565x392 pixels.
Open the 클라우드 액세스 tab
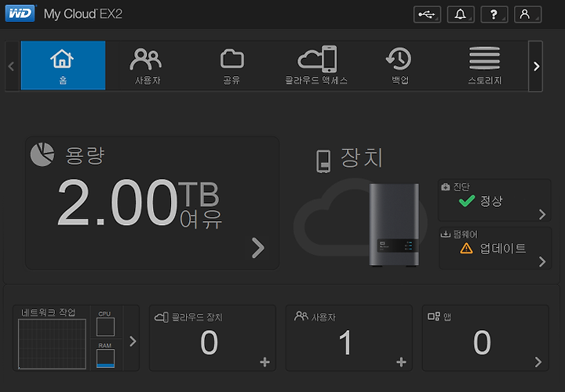tap(316, 65)
